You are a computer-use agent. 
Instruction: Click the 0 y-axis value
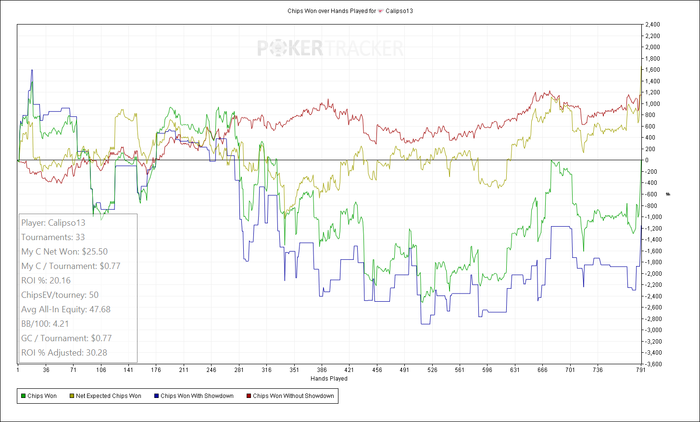[x=647, y=160]
